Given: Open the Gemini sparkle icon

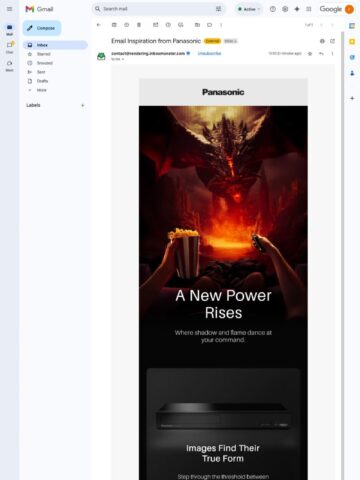Looking at the screenshot, I should (297, 9).
